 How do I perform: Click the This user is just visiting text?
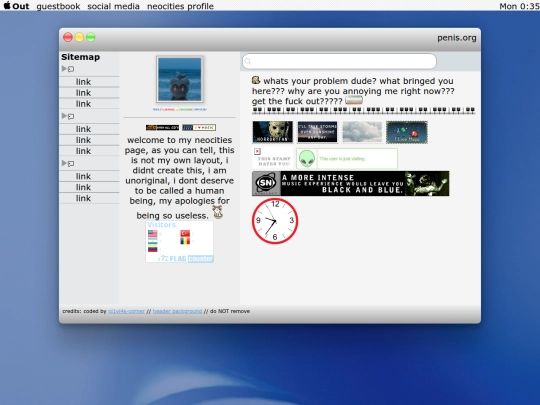point(342,159)
